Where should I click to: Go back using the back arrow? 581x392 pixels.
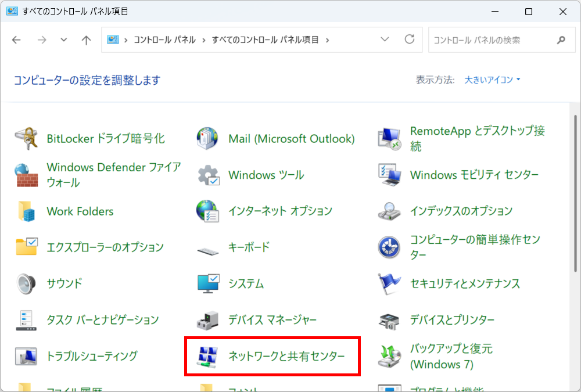tap(16, 39)
